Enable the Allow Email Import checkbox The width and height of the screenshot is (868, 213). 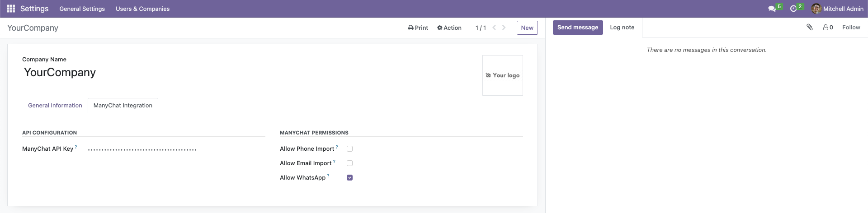[x=349, y=163]
